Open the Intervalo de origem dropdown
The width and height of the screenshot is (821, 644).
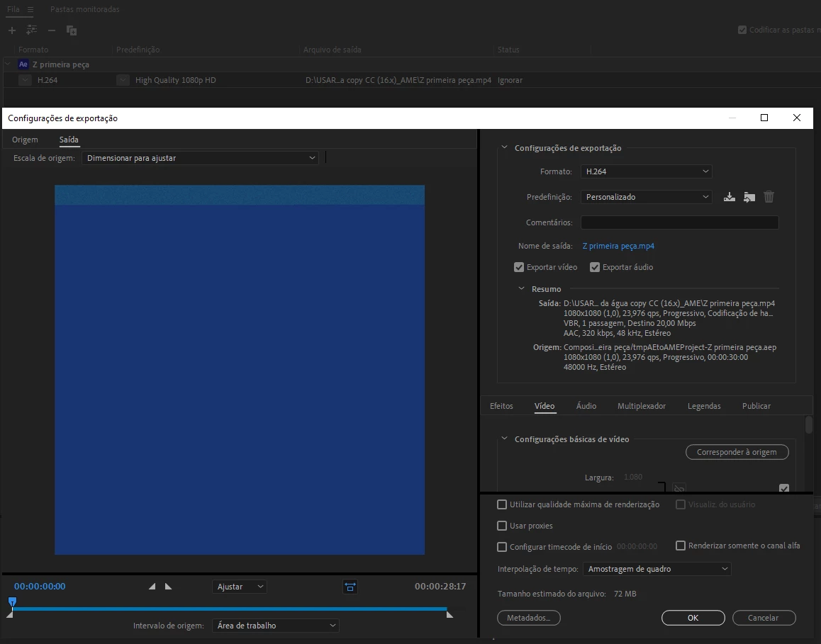(275, 626)
